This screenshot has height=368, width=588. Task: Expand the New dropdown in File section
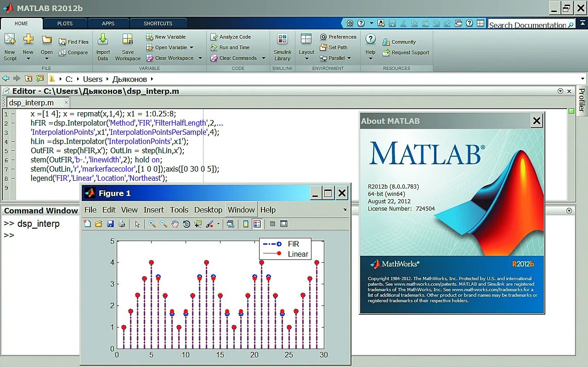click(x=28, y=59)
